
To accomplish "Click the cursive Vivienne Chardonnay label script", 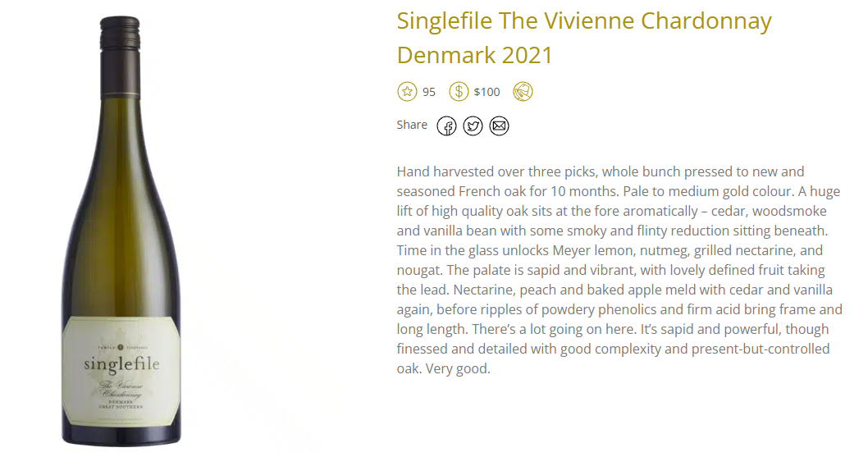I will tap(121, 389).
